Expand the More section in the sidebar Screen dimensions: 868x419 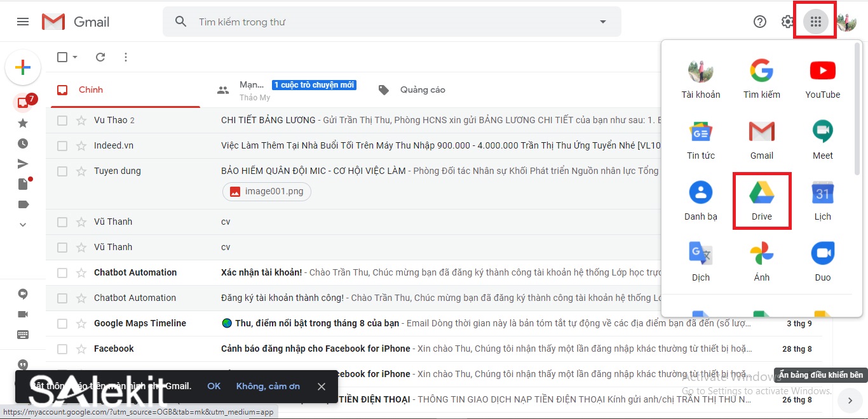[23, 224]
